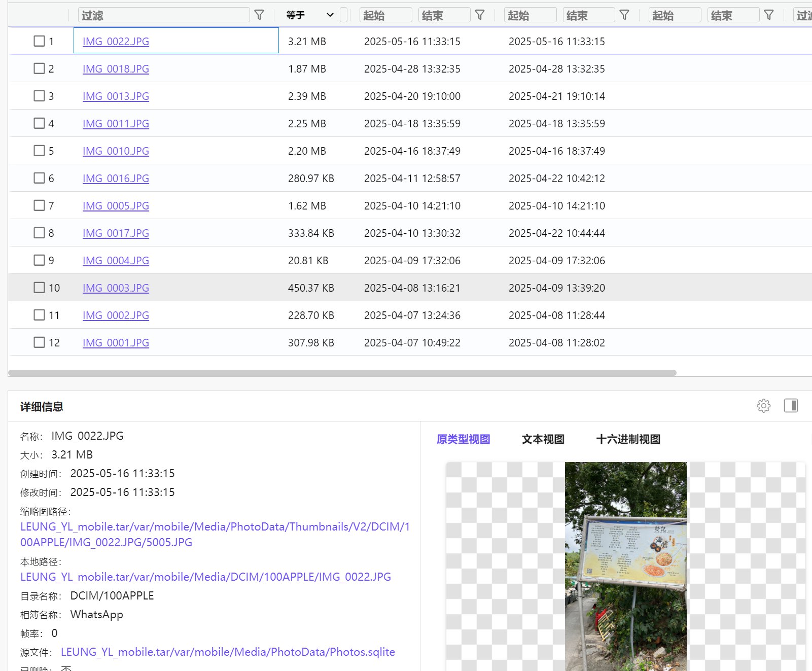
Task: Open the IMG_0018.JPG file link
Action: (116, 69)
